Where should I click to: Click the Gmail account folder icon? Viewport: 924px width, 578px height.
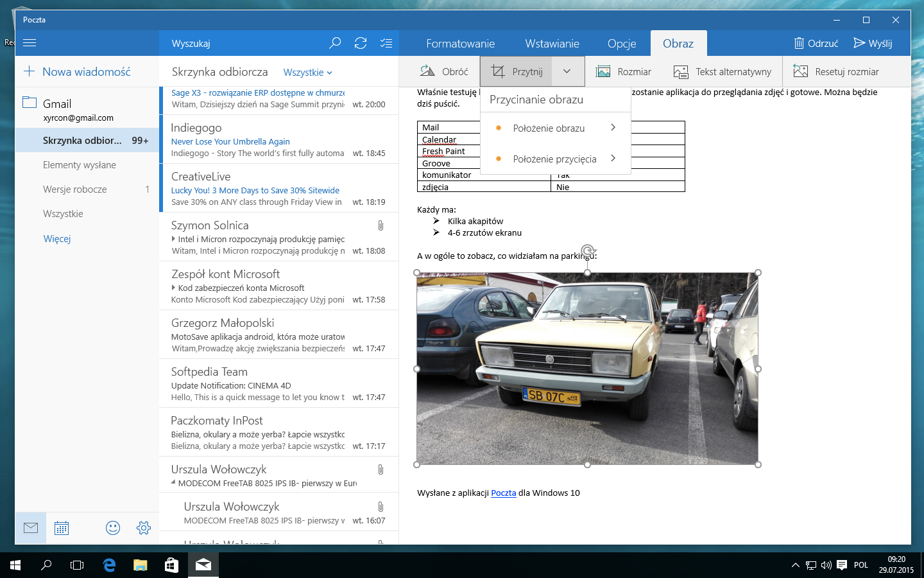tap(30, 102)
